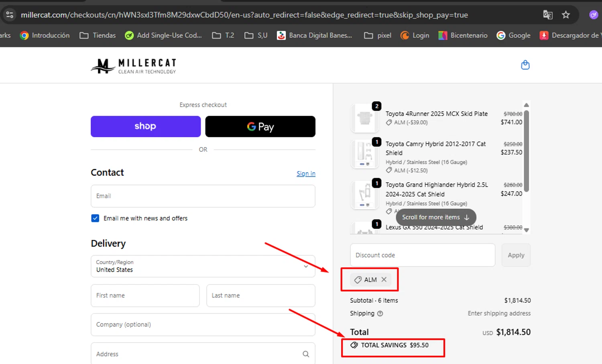Open Banca Digital Banes... bookmark
Screen dimensions: 602x364
pos(314,35)
